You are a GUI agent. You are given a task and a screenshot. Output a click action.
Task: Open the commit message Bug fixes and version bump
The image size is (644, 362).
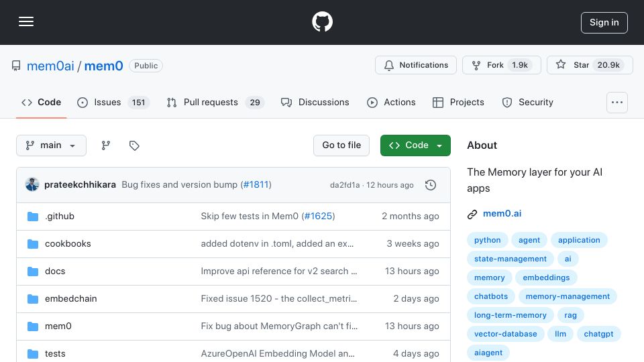pyautogui.click(x=180, y=185)
